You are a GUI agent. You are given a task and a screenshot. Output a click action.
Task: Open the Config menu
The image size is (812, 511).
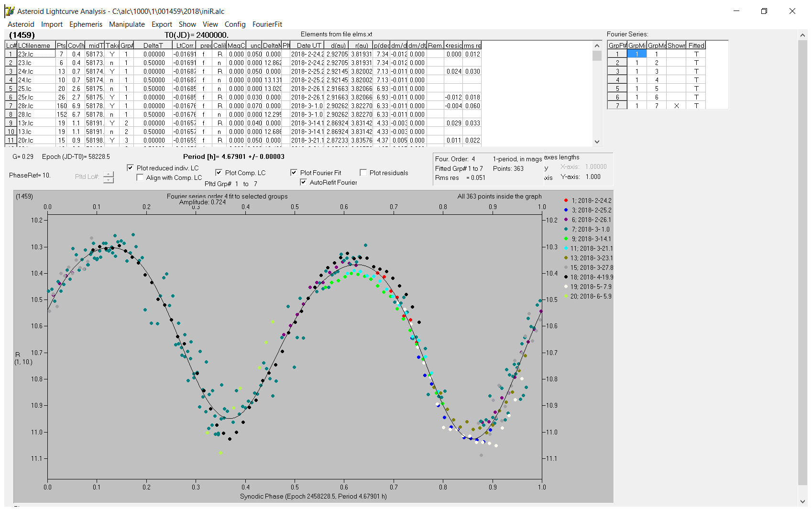click(x=235, y=24)
